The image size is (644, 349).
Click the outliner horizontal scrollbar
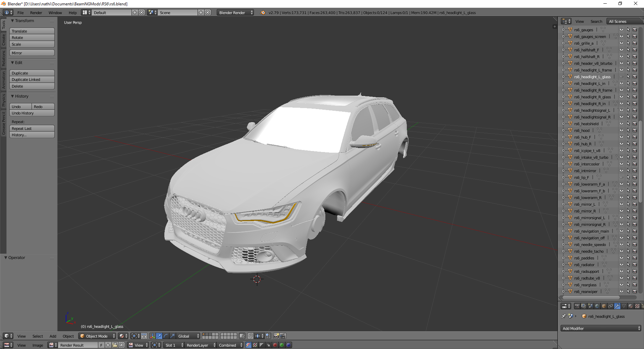coord(591,297)
